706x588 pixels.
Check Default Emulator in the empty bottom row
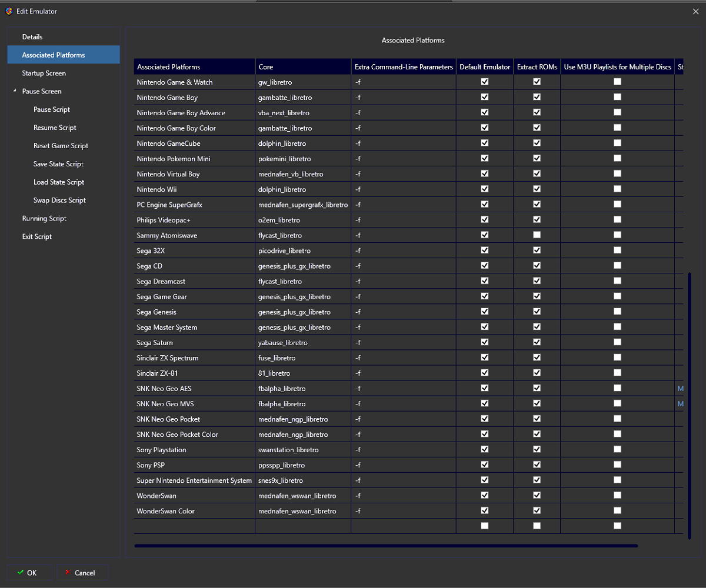(x=485, y=526)
